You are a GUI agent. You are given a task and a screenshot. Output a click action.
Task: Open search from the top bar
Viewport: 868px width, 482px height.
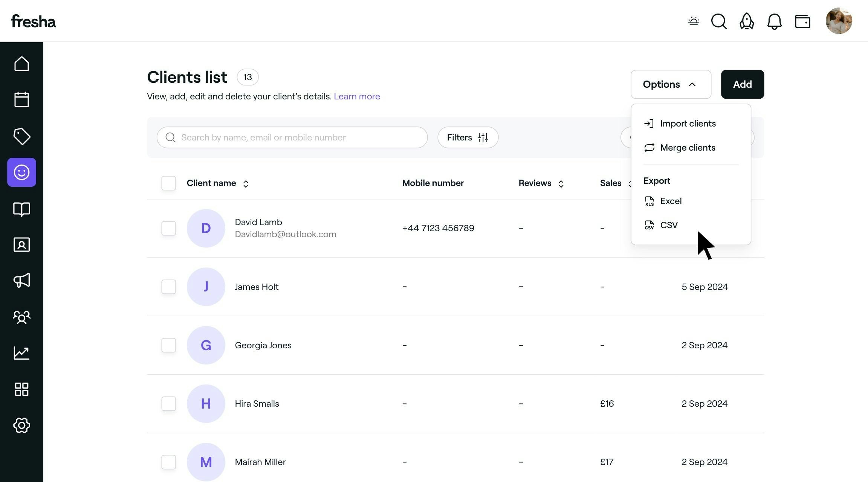pyautogui.click(x=718, y=21)
